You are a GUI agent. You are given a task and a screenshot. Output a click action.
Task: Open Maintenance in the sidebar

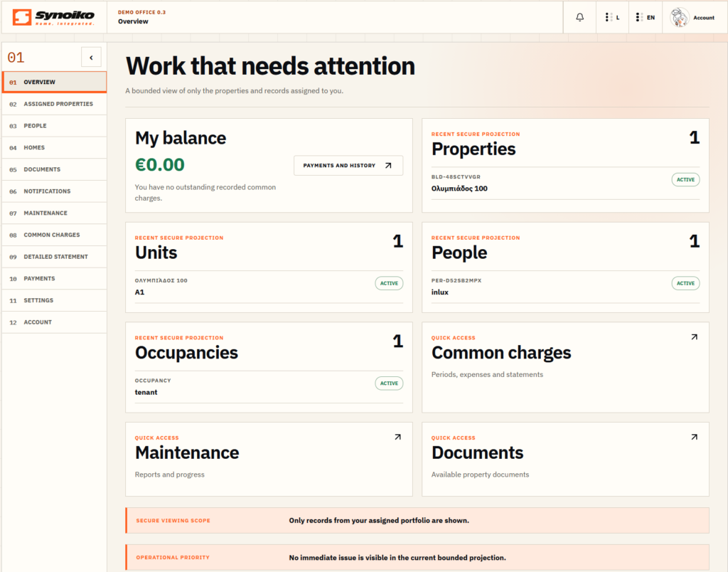point(54,213)
